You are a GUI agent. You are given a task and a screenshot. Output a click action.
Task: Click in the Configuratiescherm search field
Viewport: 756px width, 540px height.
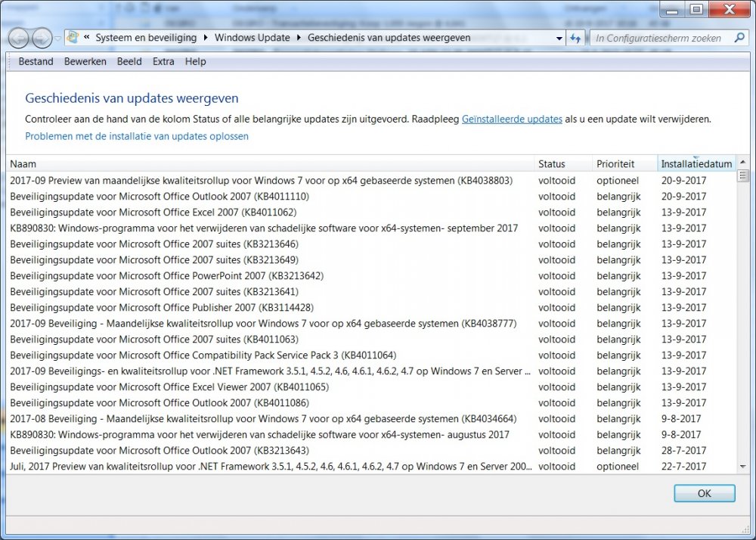click(658, 38)
